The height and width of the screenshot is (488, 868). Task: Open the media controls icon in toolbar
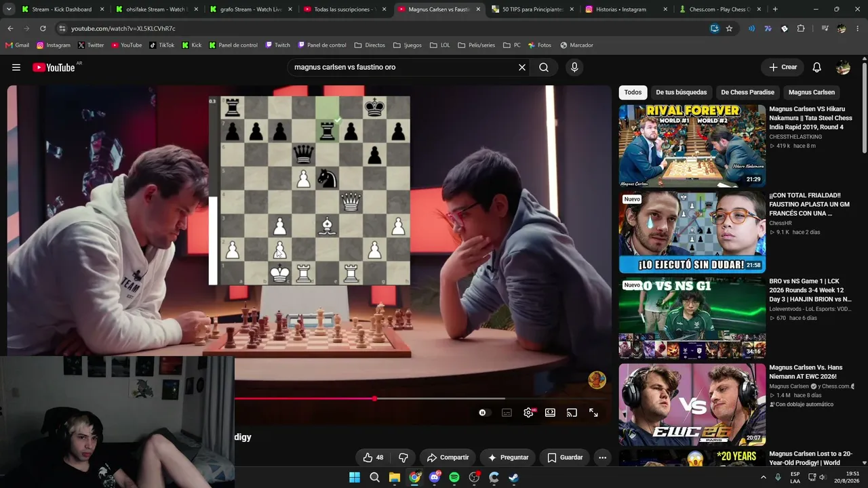pos(825,28)
